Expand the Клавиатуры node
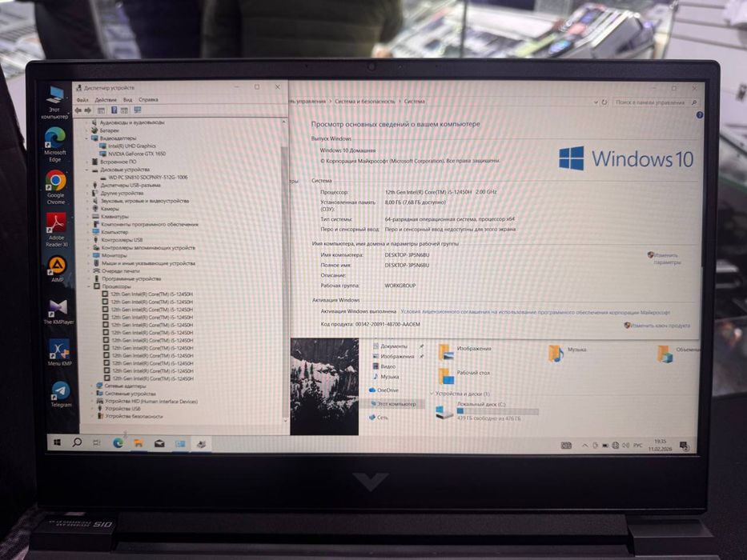 point(88,216)
